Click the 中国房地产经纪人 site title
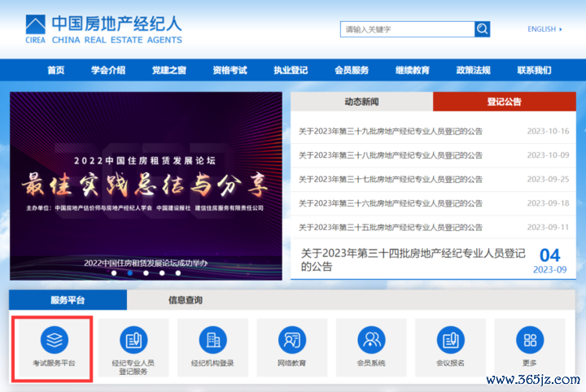The width and height of the screenshot is (586, 392). (116, 24)
